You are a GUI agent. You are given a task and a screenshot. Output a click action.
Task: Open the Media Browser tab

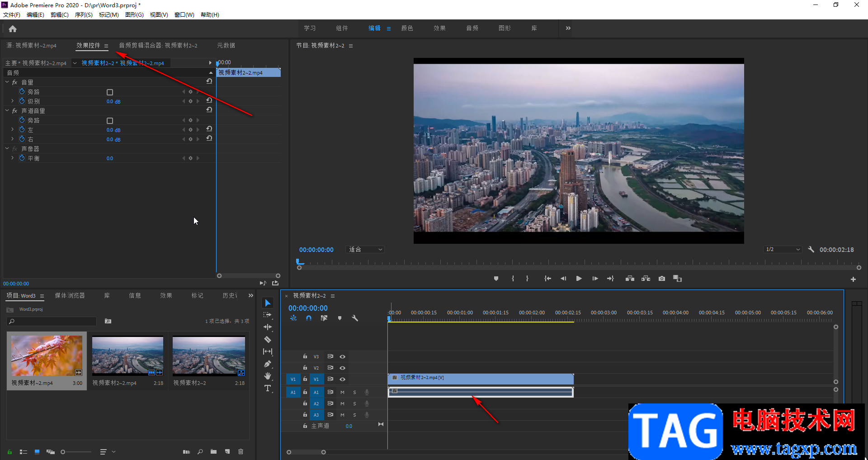[70, 295]
